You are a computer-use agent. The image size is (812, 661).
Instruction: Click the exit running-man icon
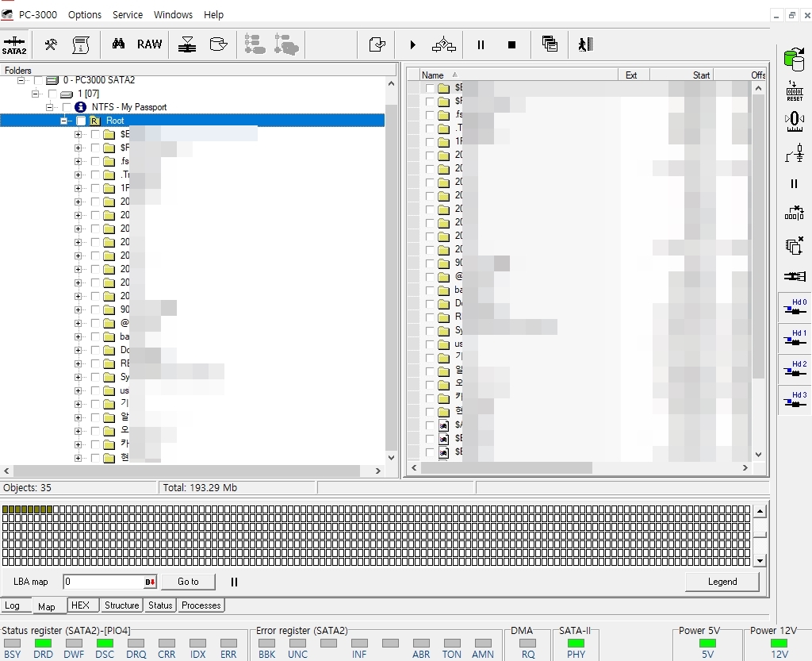pos(585,44)
